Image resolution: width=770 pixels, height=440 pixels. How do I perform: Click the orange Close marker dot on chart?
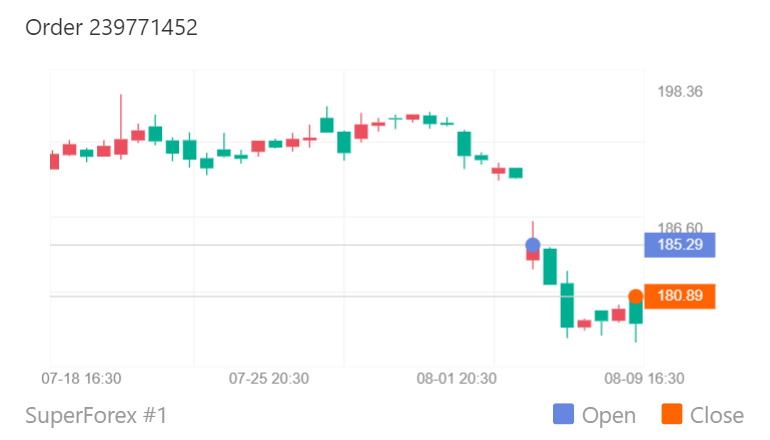point(635,296)
